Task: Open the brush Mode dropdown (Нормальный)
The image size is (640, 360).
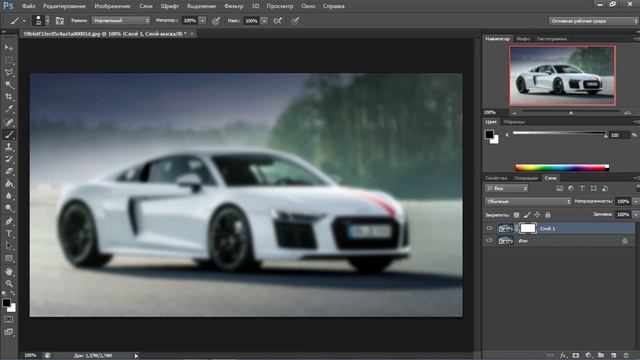Action: coord(121,20)
